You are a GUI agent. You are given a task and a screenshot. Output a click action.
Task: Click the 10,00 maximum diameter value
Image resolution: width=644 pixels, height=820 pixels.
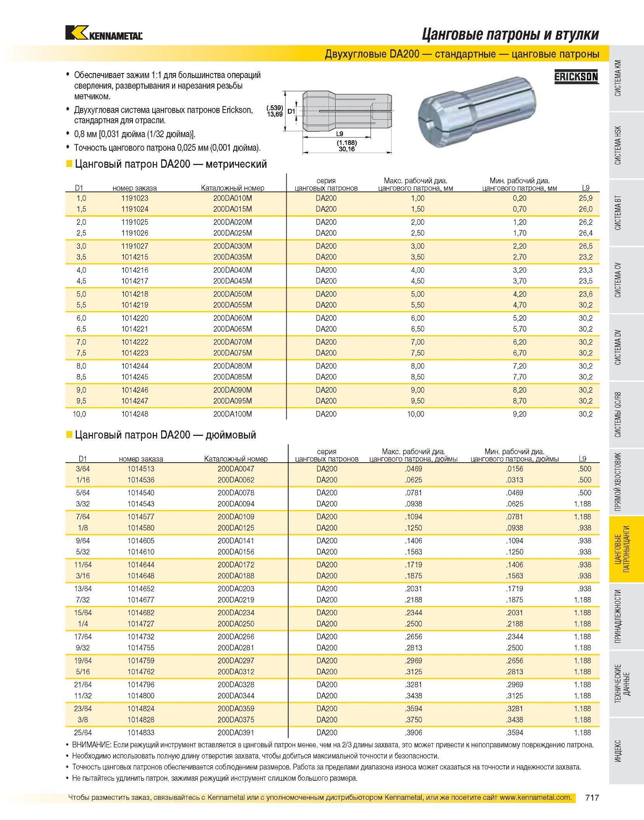tap(416, 414)
